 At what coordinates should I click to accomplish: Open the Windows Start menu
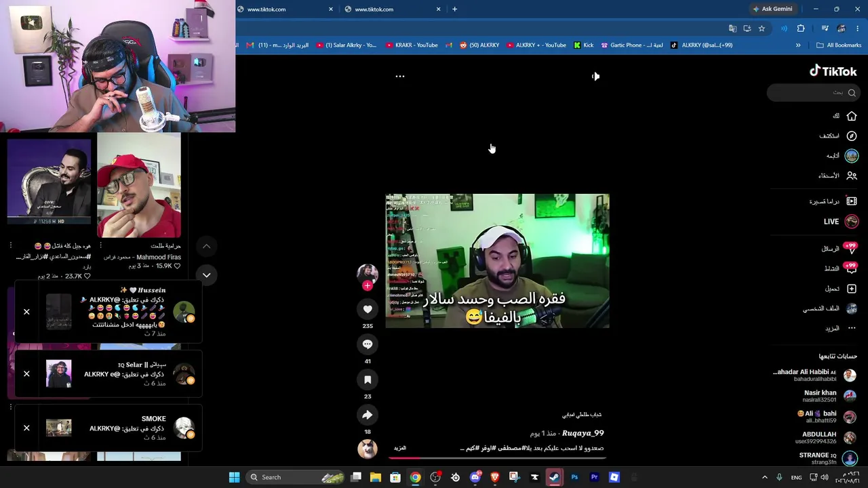pos(234,477)
